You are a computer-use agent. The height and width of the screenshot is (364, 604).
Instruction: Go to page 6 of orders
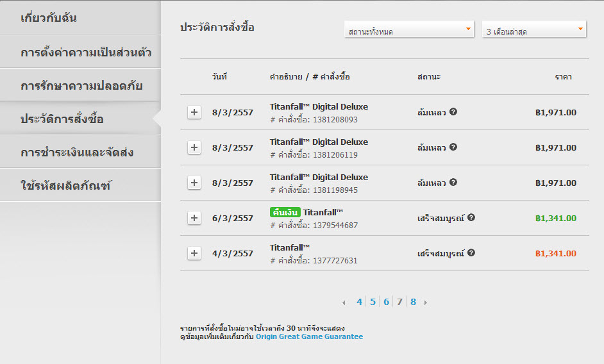387,302
